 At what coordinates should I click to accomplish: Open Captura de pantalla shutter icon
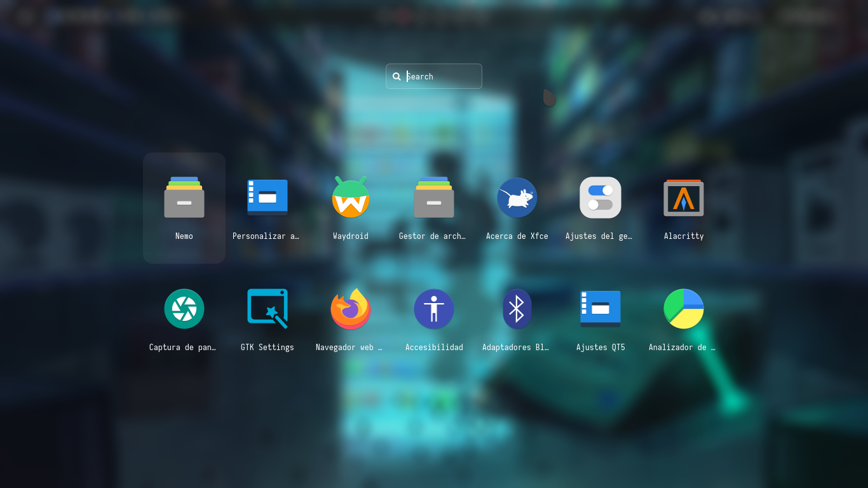point(184,309)
